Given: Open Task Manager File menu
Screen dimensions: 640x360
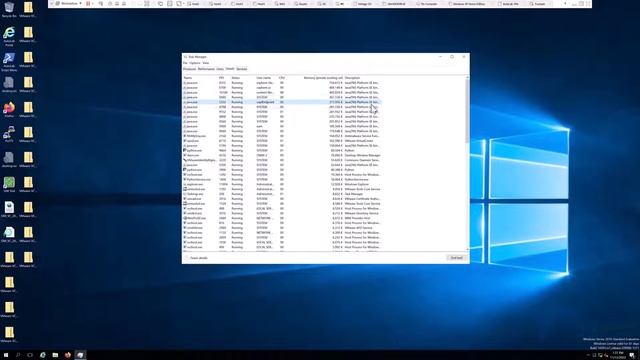Looking at the screenshot, I should coord(185,63).
